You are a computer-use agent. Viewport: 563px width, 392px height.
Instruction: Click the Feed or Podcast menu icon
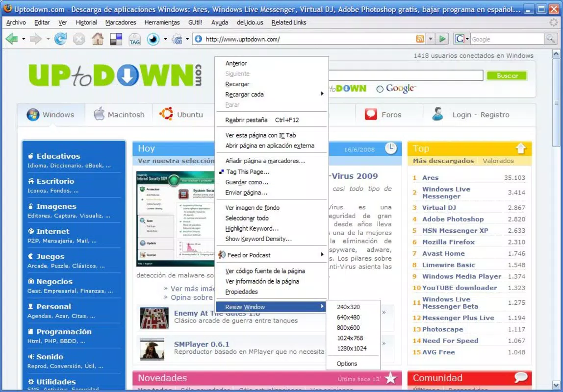coord(222,255)
